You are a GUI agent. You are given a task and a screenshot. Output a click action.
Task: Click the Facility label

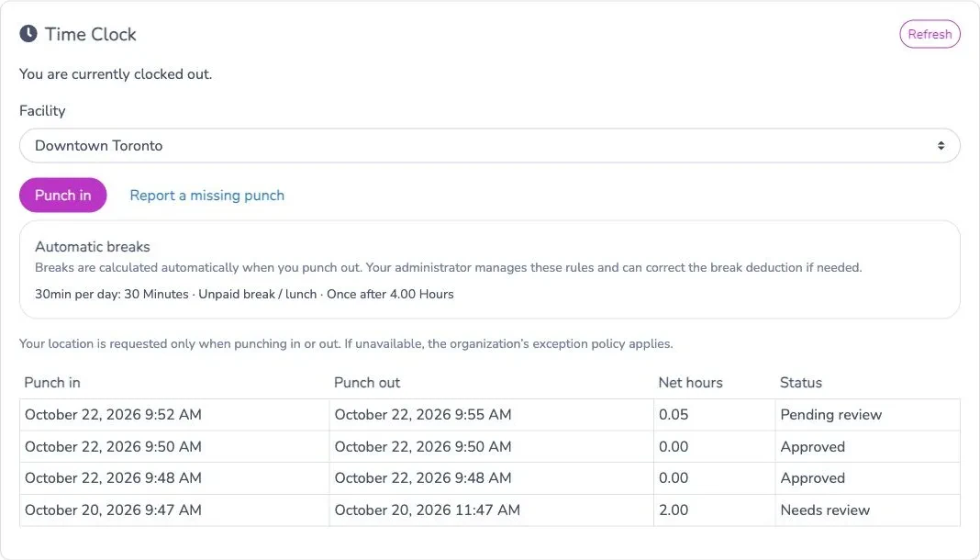[x=42, y=111]
